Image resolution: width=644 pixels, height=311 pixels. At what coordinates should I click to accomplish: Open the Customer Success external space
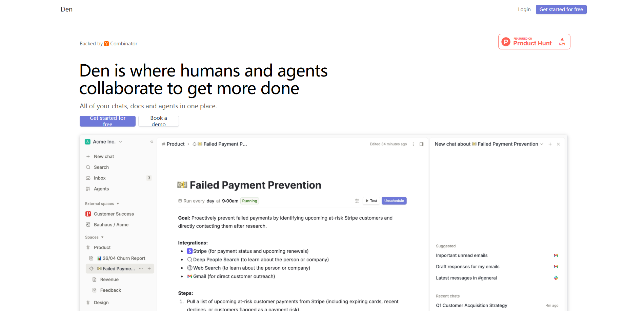click(x=114, y=214)
